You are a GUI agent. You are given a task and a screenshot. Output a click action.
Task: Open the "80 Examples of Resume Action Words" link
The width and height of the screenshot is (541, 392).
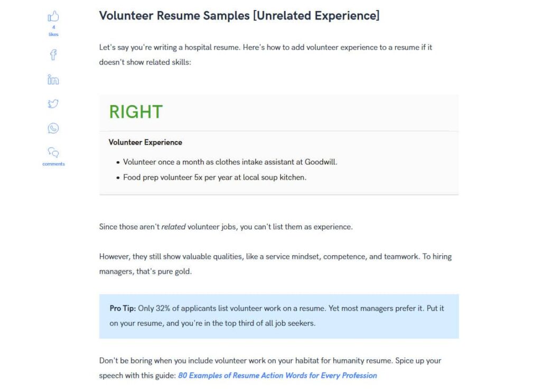coord(277,376)
